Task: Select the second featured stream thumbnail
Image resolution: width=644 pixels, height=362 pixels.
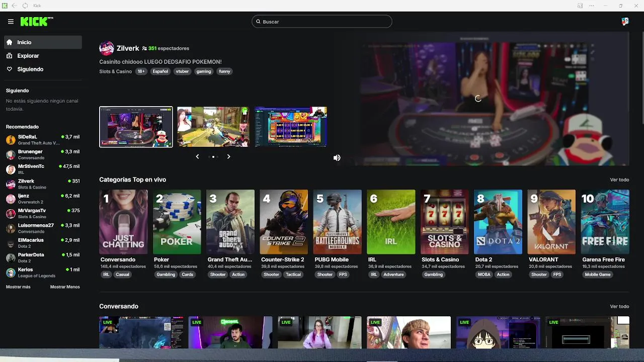Action: pos(213,127)
